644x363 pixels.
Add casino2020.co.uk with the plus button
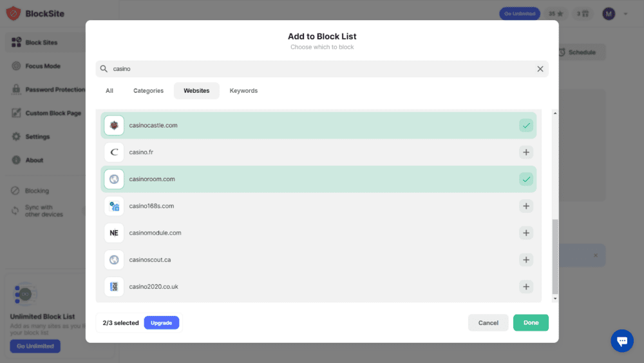click(526, 286)
